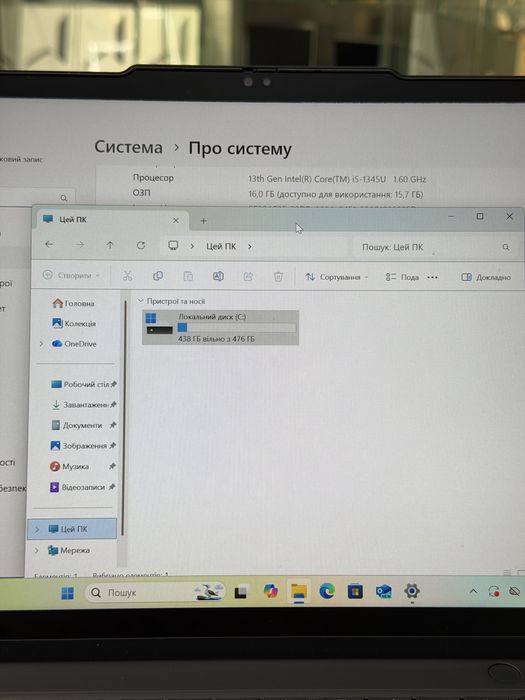The height and width of the screenshot is (700, 525).
Task: Open Outlook from the taskbar
Action: tap(383, 592)
